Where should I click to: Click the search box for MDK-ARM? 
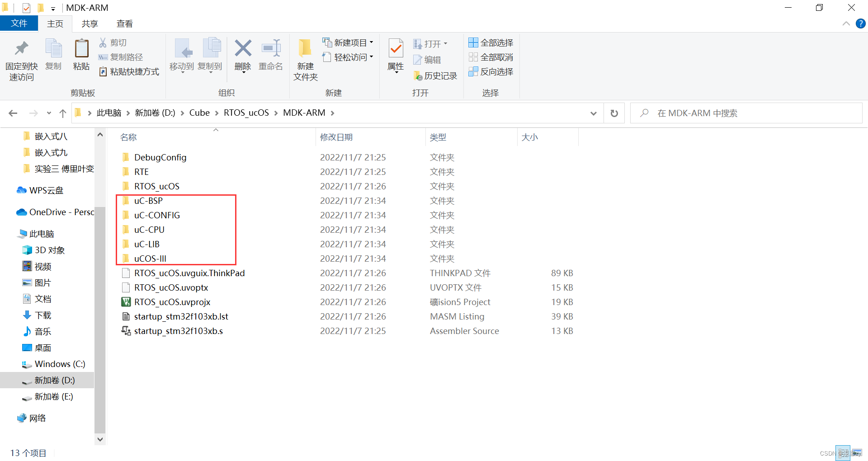pos(746,113)
